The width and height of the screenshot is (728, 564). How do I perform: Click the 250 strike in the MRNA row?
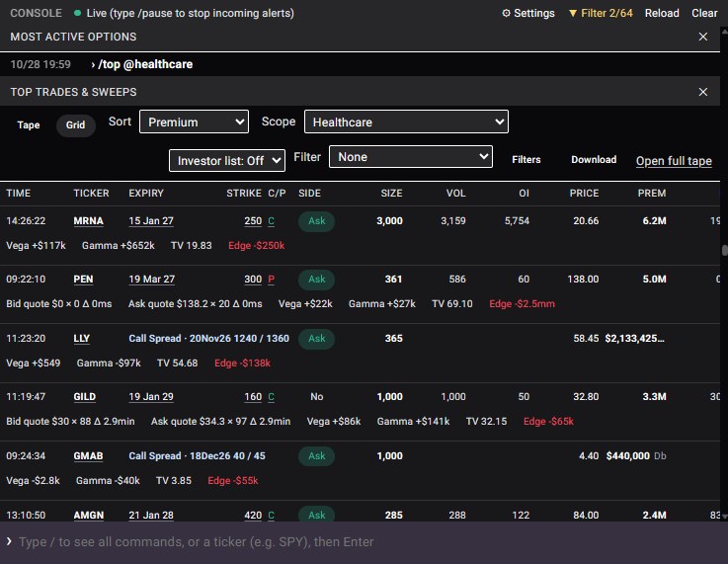click(x=253, y=221)
